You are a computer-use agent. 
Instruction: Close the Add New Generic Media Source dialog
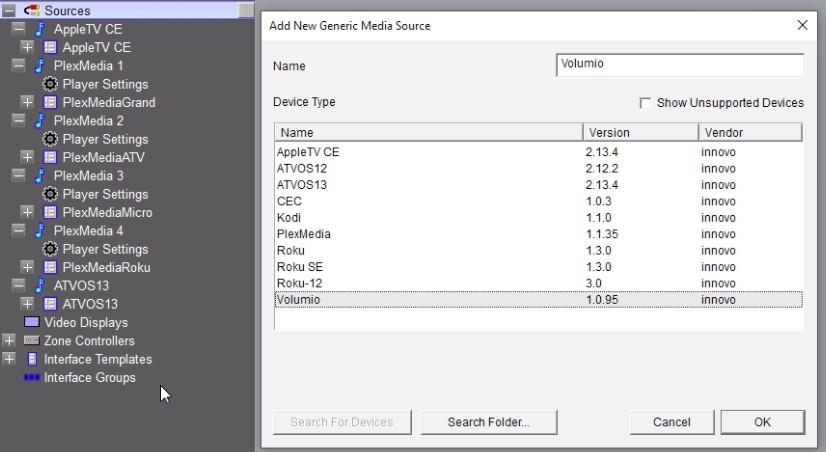pos(802,25)
